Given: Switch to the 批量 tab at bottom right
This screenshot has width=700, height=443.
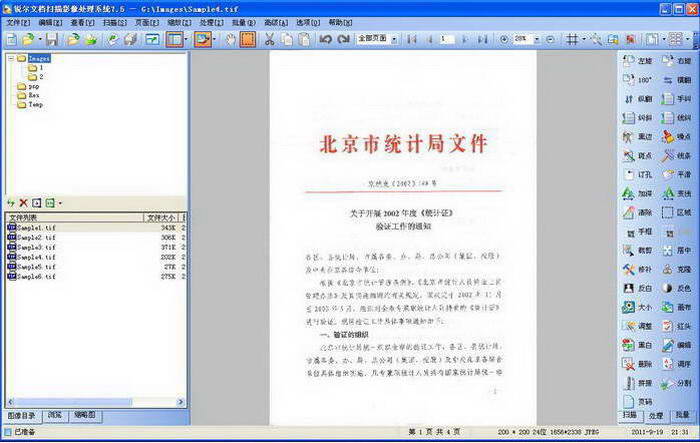Looking at the screenshot, I should point(682,415).
